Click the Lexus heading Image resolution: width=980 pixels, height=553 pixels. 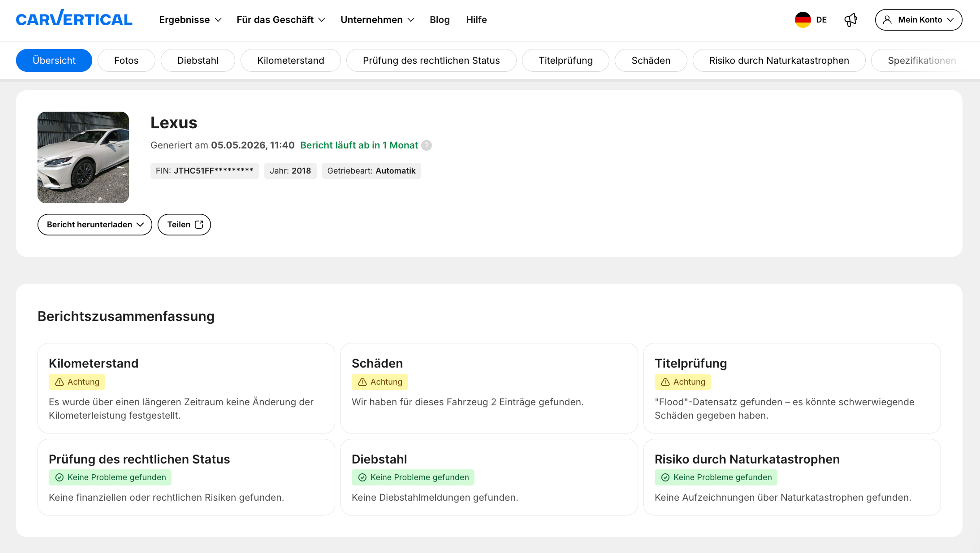click(174, 122)
